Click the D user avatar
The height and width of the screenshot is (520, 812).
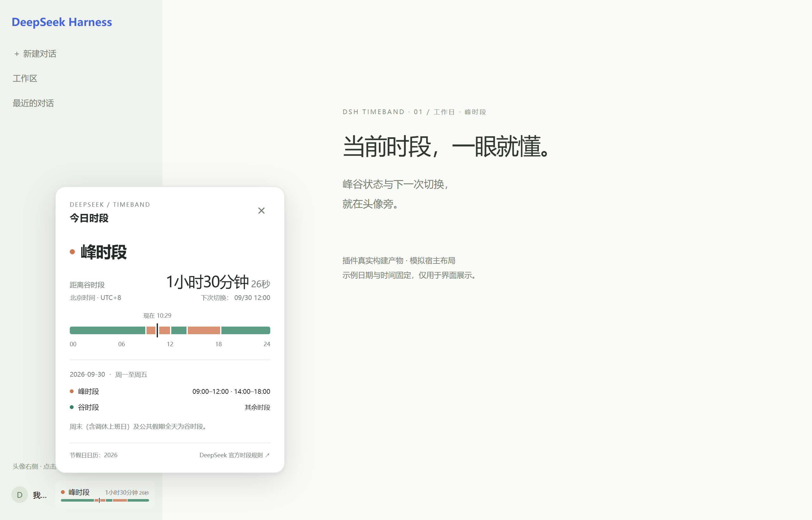pos(20,495)
